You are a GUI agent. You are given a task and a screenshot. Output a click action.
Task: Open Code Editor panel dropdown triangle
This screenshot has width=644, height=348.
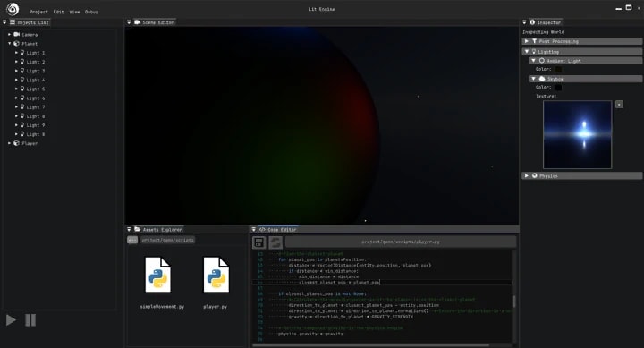click(253, 229)
